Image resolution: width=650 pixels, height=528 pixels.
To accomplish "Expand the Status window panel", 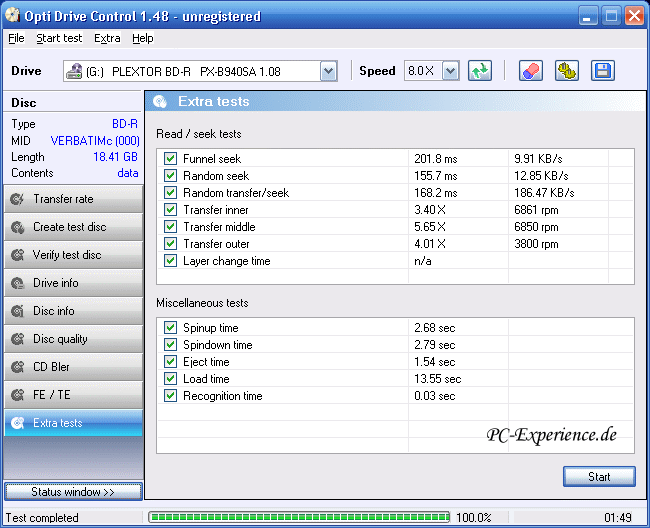I will pyautogui.click(x=72, y=492).
